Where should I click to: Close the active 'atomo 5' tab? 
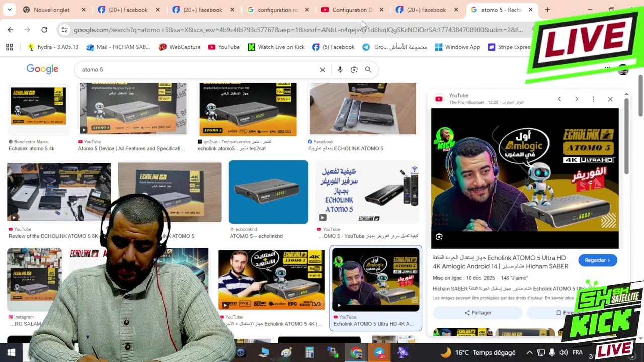[x=530, y=10]
